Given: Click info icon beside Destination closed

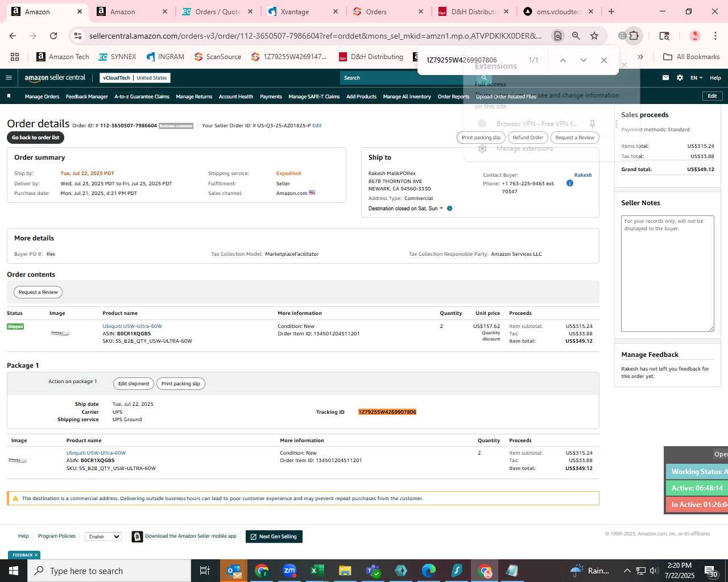Looking at the screenshot, I should coord(449,209).
